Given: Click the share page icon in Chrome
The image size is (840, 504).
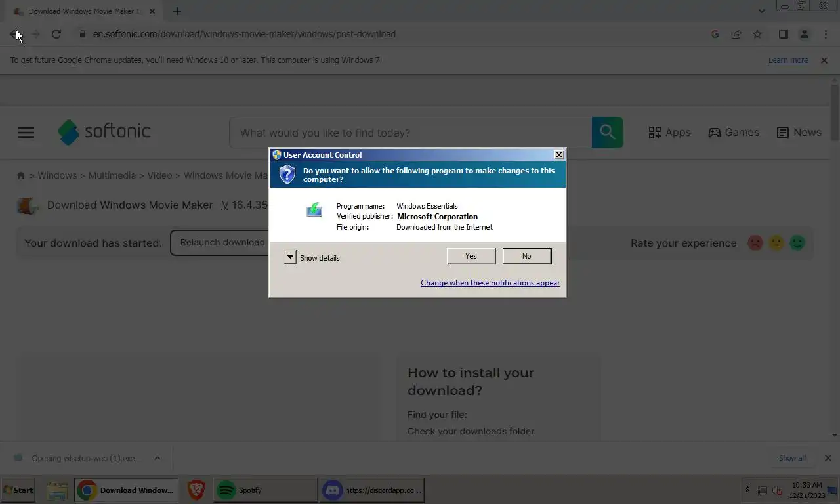Looking at the screenshot, I should 736,34.
